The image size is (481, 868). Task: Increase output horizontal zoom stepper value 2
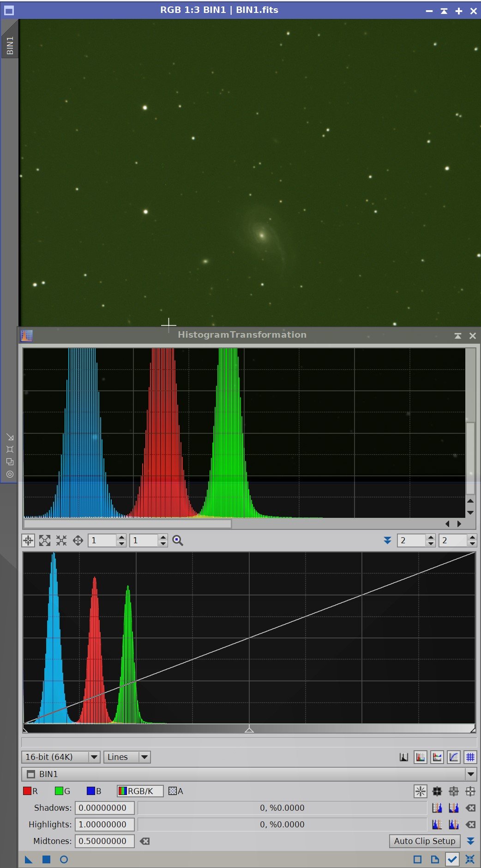[x=431, y=537]
